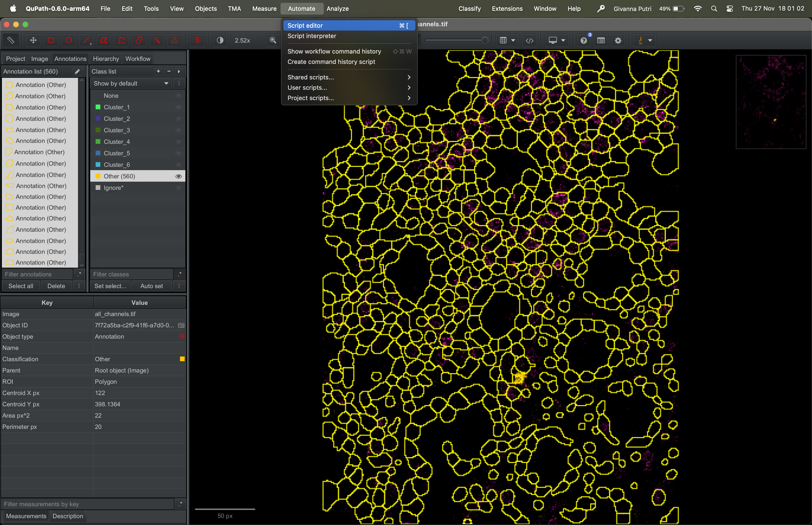Image resolution: width=812 pixels, height=525 pixels.
Task: Toggle visibility eye for Cluster_1
Action: pyautogui.click(x=178, y=107)
